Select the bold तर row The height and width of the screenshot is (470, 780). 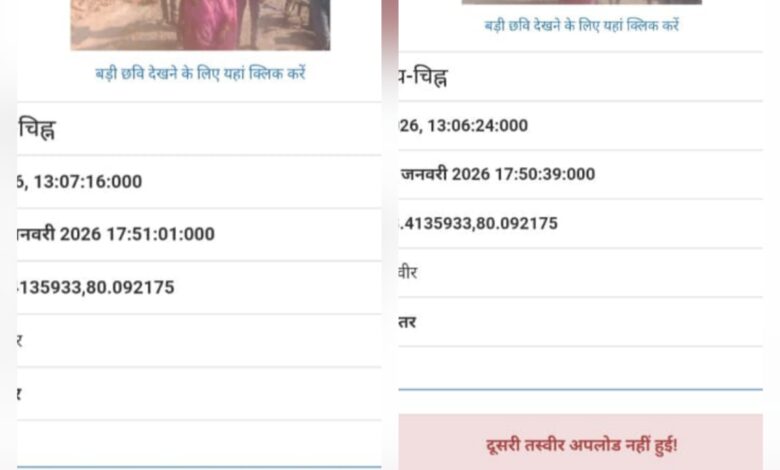(581, 322)
